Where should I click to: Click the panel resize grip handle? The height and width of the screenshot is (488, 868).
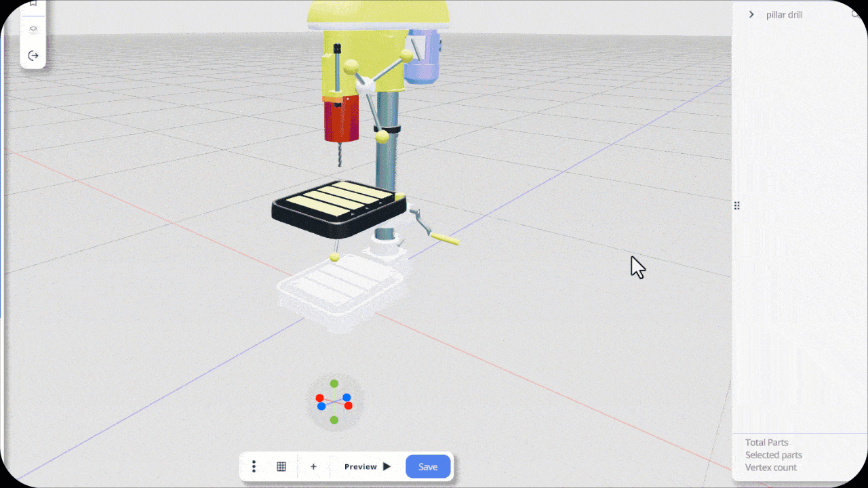[736, 205]
